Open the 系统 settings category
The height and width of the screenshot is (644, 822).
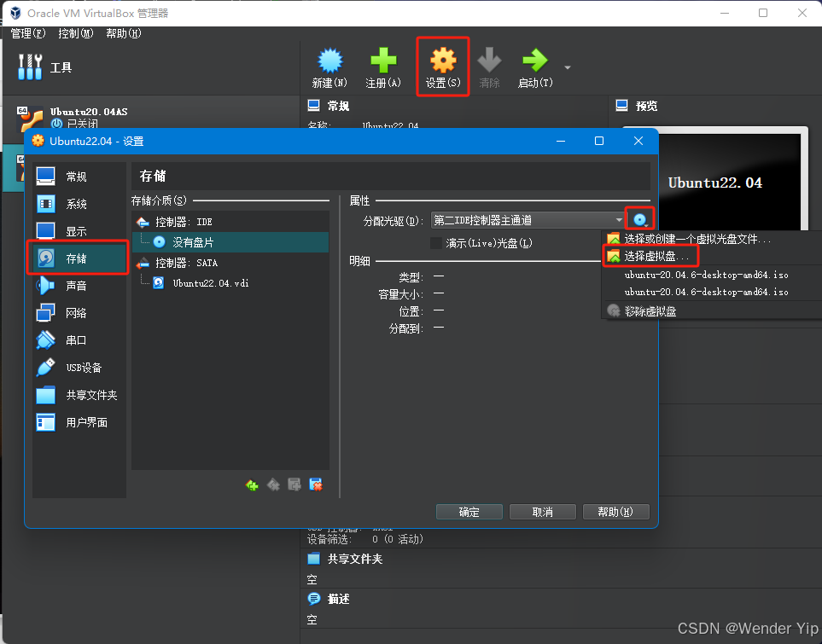(79, 204)
